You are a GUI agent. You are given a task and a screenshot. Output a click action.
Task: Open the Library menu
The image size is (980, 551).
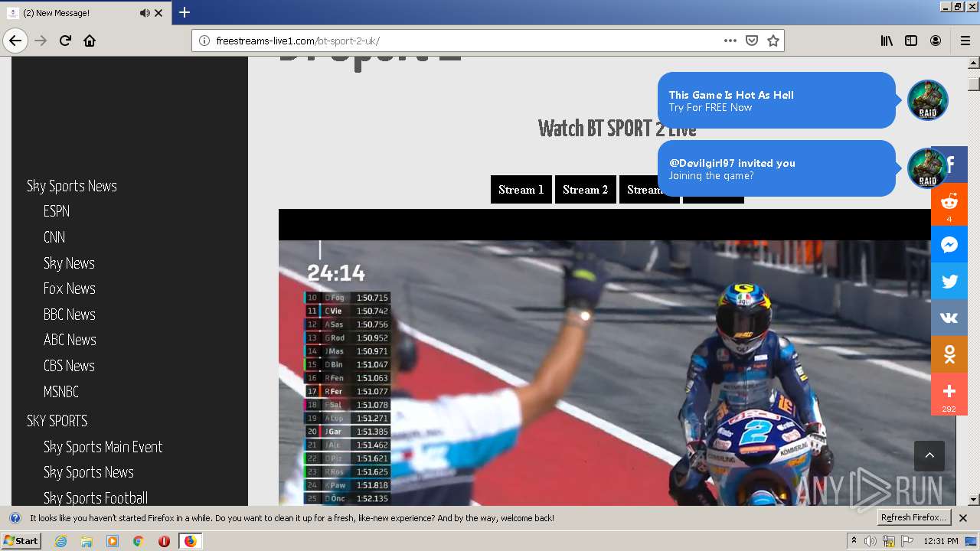(887, 41)
